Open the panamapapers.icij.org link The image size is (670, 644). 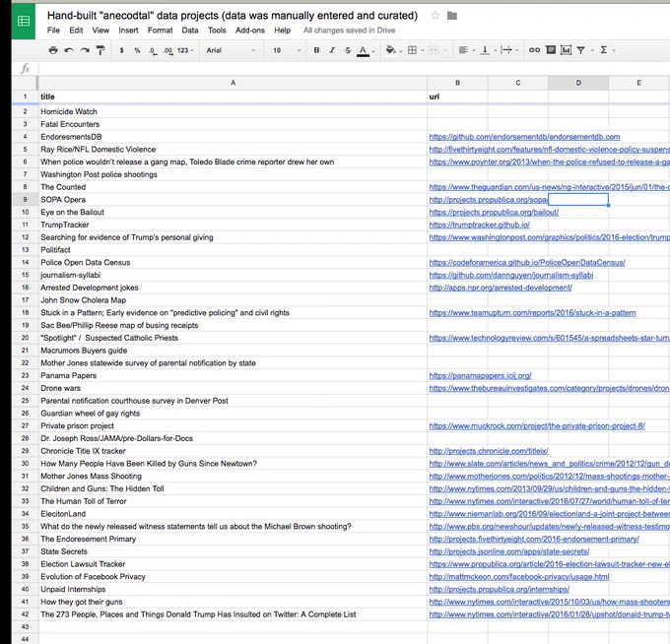coord(480,375)
